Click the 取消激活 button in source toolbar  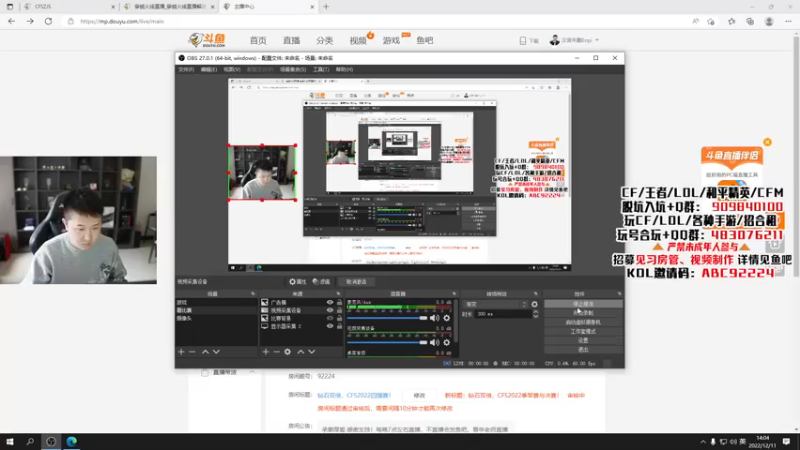pos(356,282)
